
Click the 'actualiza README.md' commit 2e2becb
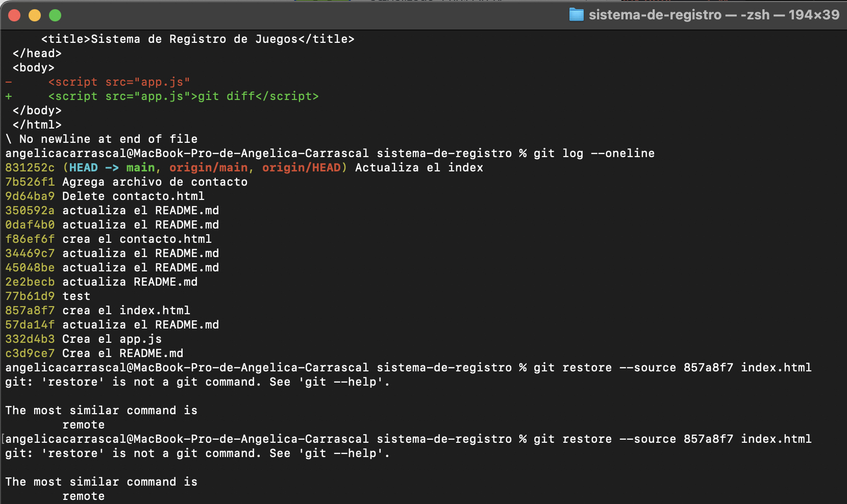(101, 282)
